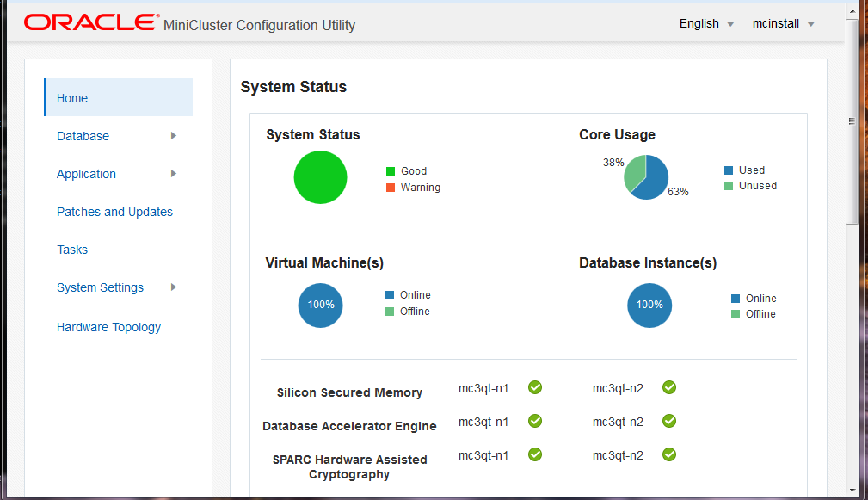
Task: Click the Core Usage heading
Action: pos(617,134)
